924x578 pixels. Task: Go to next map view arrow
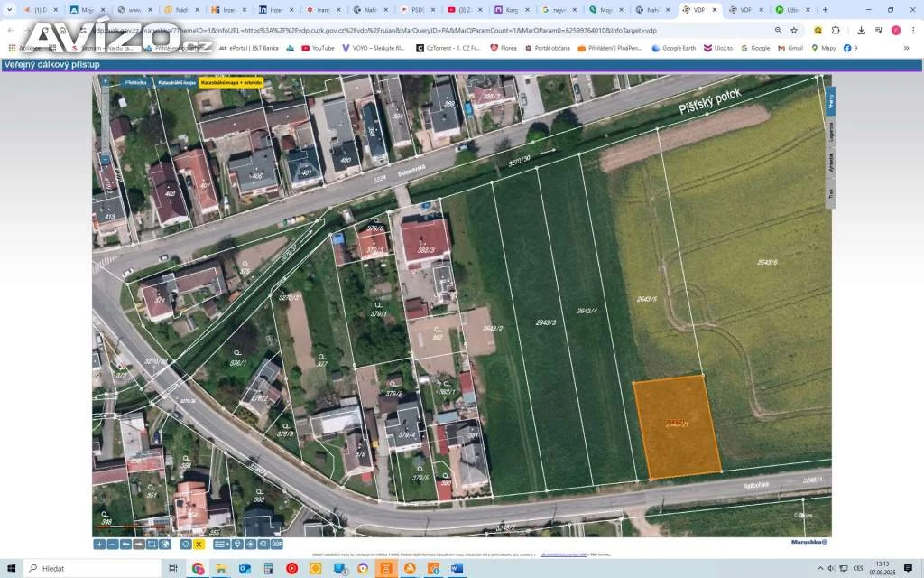point(138,545)
